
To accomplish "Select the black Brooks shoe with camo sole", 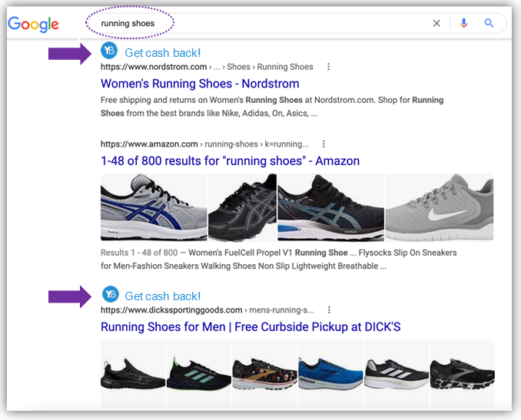I will coord(462,373).
